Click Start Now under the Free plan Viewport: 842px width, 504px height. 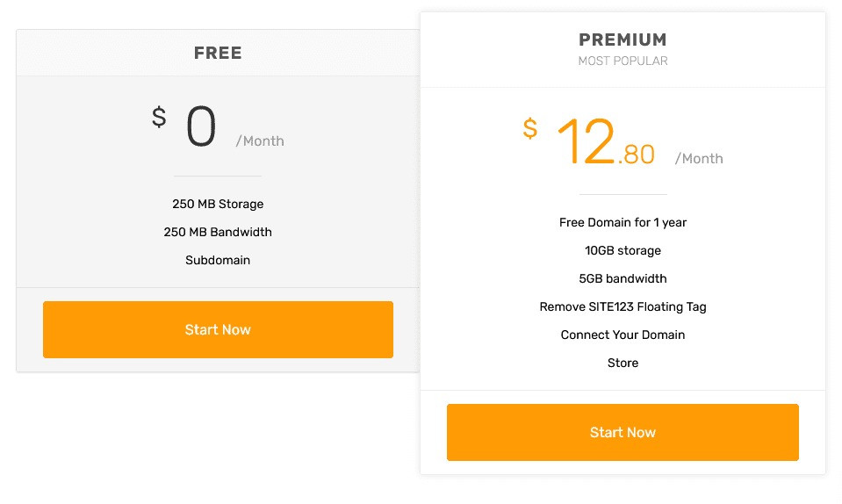(x=218, y=329)
